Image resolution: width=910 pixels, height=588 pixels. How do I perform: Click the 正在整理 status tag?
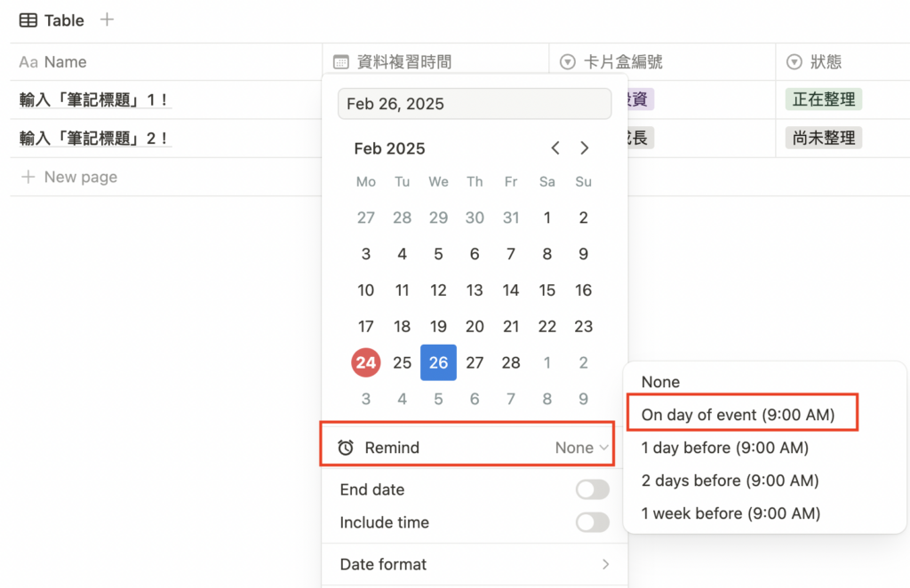point(823,99)
